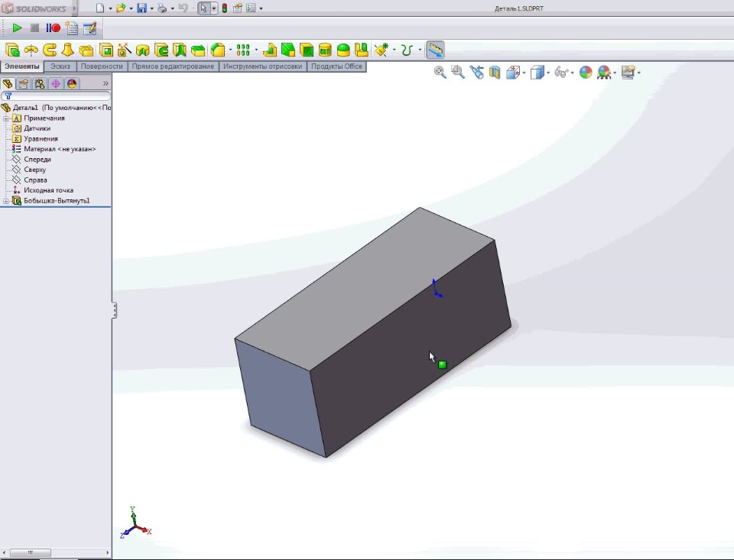Open the Curves tool
Image resolution: width=734 pixels, height=560 pixels.
[407, 50]
